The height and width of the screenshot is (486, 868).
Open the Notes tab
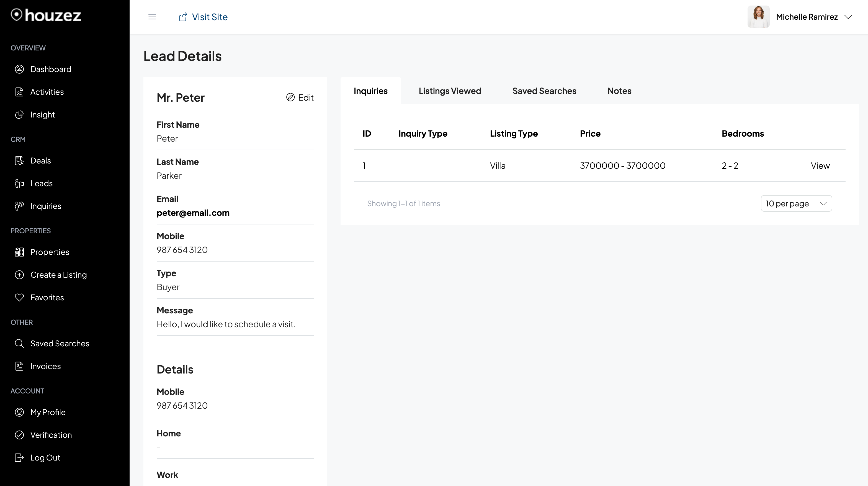[x=619, y=91]
